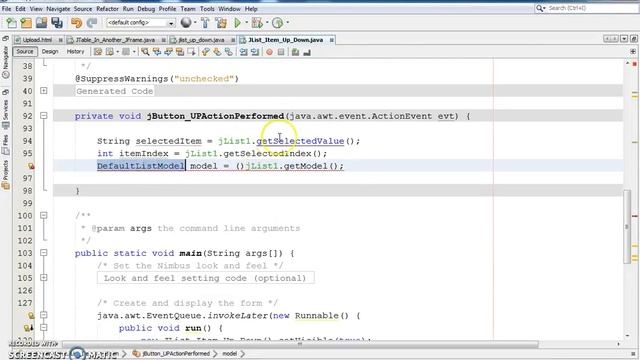Click the Clean and Build icon
This screenshot has width=640, height=360.
tap(221, 23)
